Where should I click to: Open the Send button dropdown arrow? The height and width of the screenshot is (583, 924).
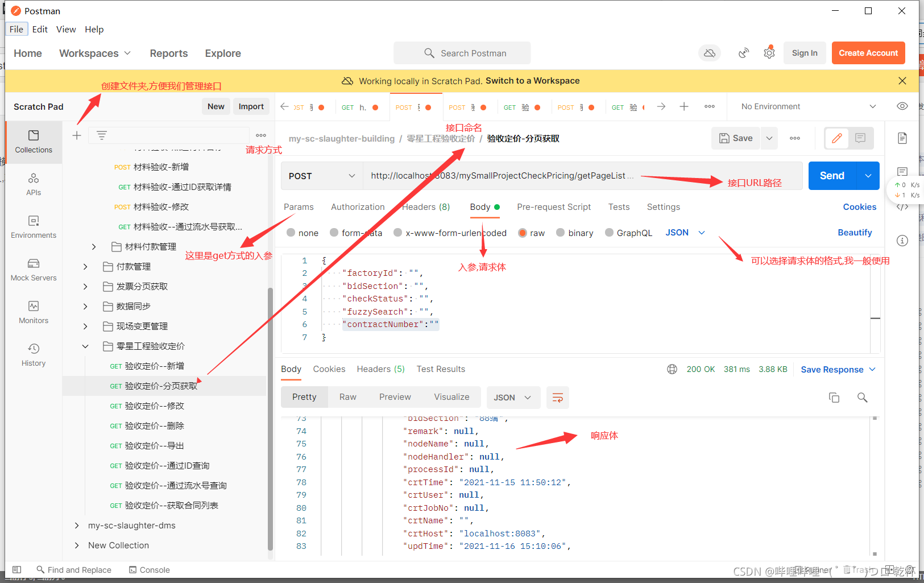coord(868,176)
